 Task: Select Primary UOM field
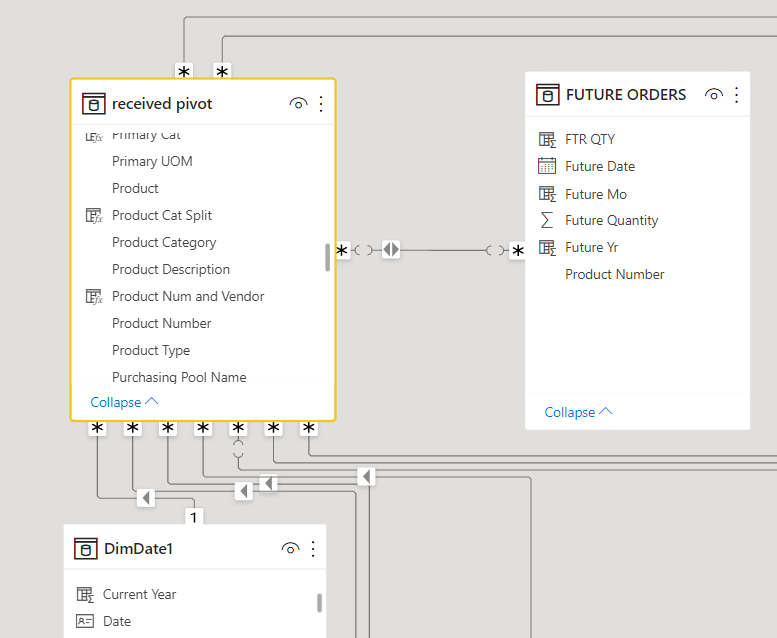[152, 162]
